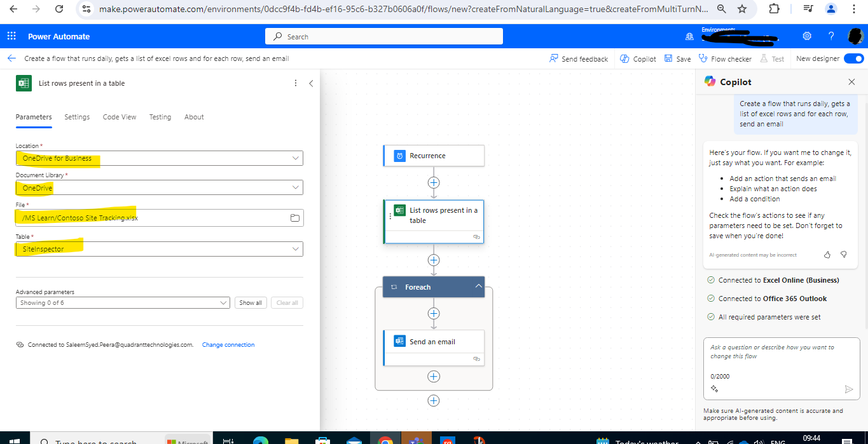Open the Document Library dropdown
The height and width of the screenshot is (444, 868).
(x=160, y=187)
